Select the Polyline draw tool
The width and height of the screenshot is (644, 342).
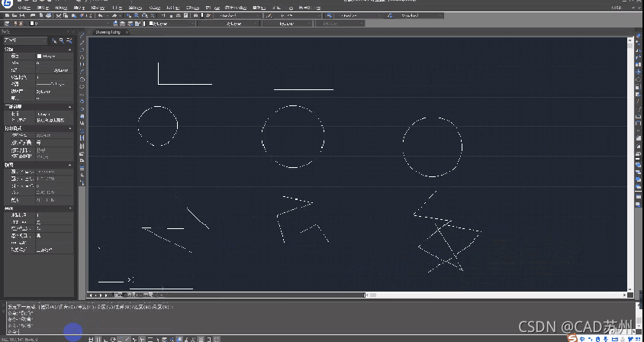(x=82, y=50)
